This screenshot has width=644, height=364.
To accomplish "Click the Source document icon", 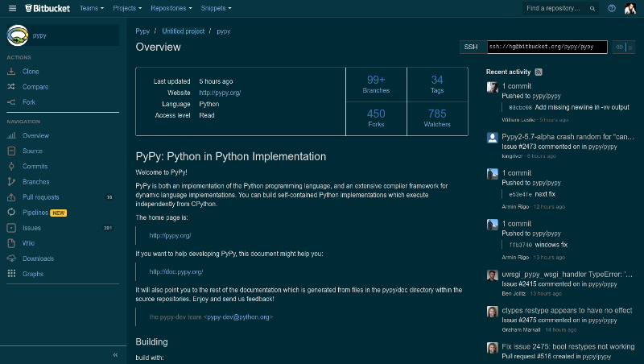I will [x=11, y=151].
